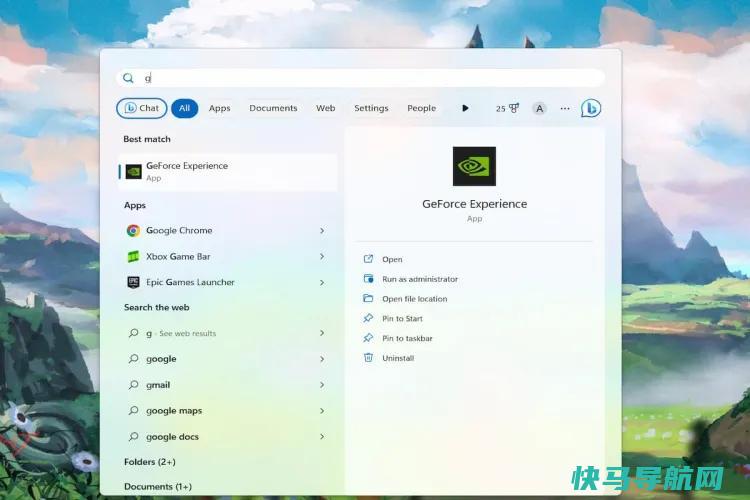Click the search magnifier icon in search box

point(128,78)
